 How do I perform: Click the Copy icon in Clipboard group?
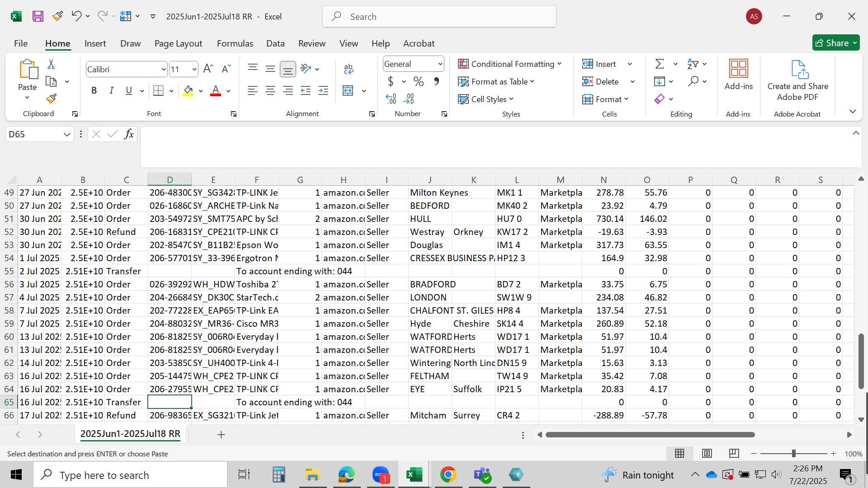[x=51, y=82]
